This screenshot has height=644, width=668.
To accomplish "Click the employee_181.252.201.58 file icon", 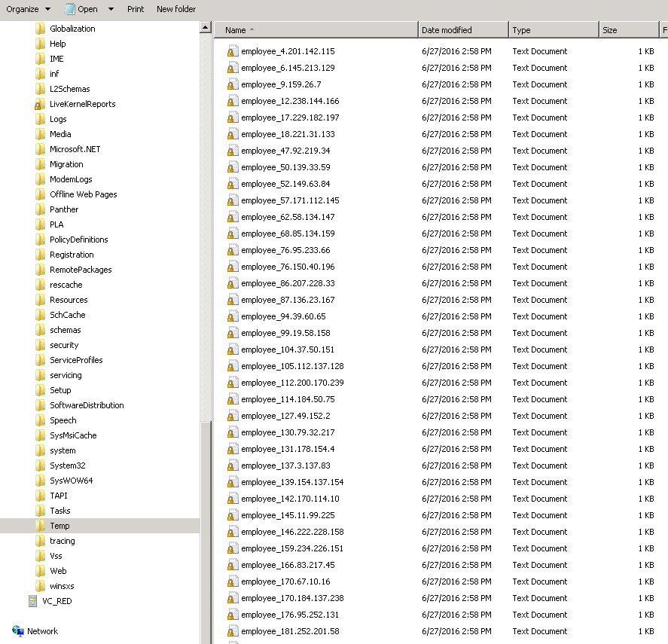I will [233, 631].
